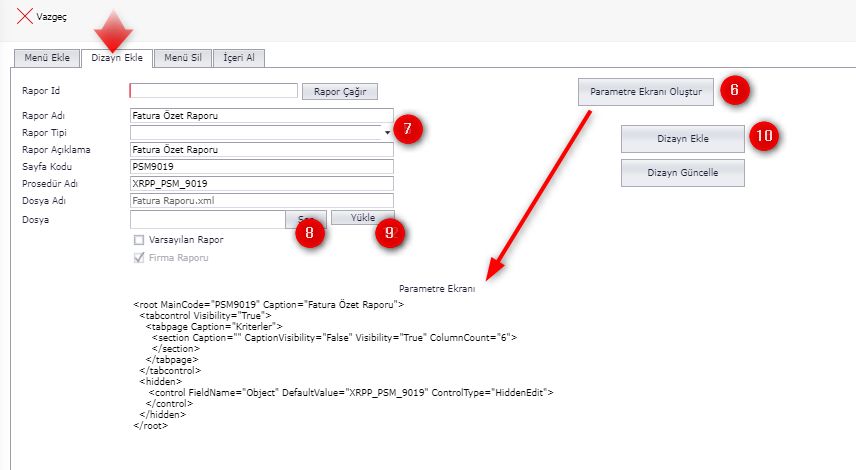Select the Dizayn Ekle tab
This screenshot has height=470, width=856.
[x=117, y=58]
